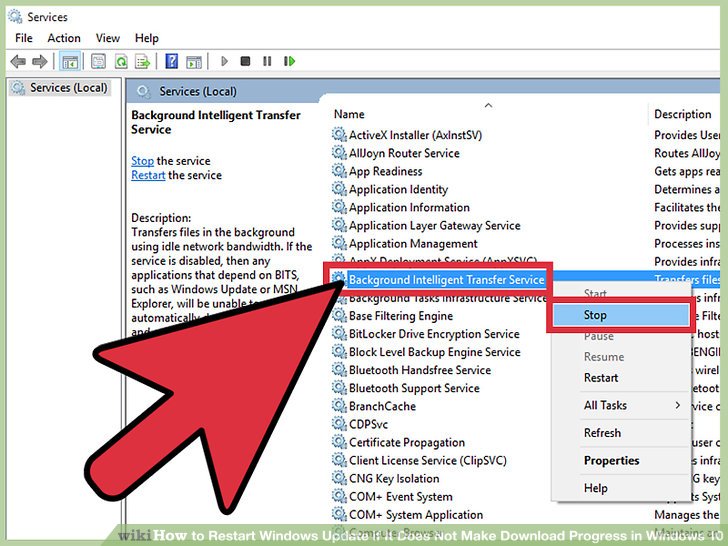728x546 pixels.
Task: Click the Forward arrow toolbar icon
Action: [39, 61]
